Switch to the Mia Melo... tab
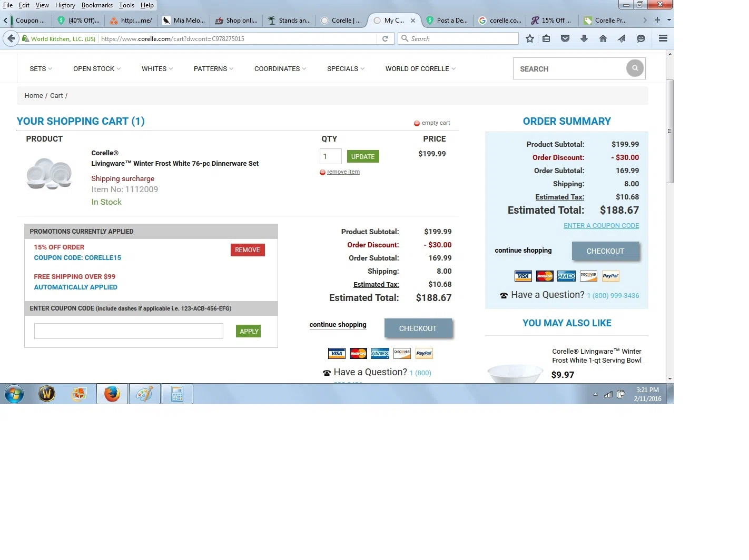 183,21
